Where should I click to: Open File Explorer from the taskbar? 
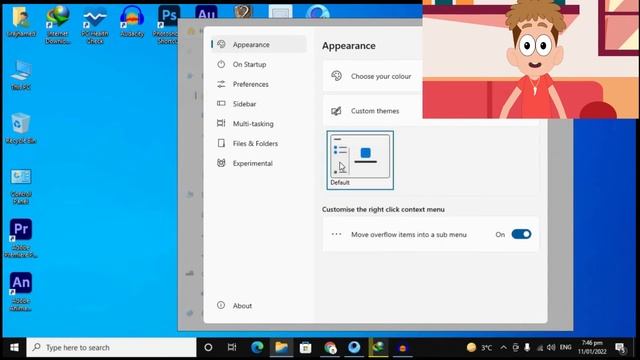point(281,347)
